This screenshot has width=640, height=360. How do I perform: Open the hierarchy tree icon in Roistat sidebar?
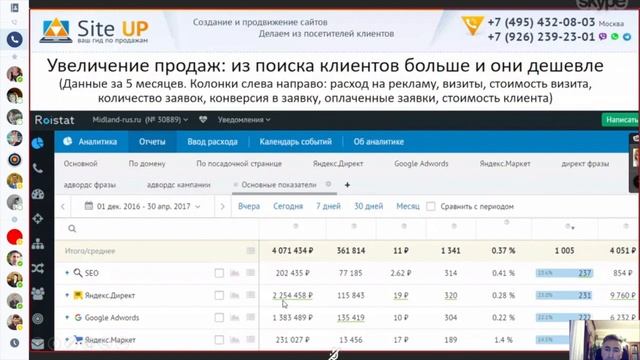(38, 244)
